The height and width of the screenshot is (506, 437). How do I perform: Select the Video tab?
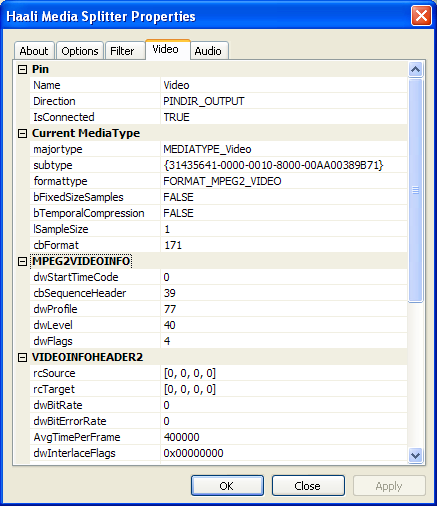click(x=168, y=49)
